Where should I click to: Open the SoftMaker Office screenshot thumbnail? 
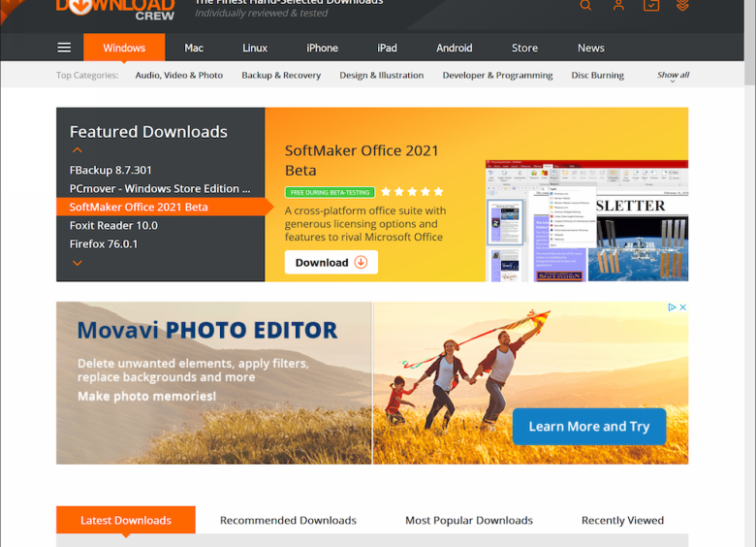click(586, 221)
